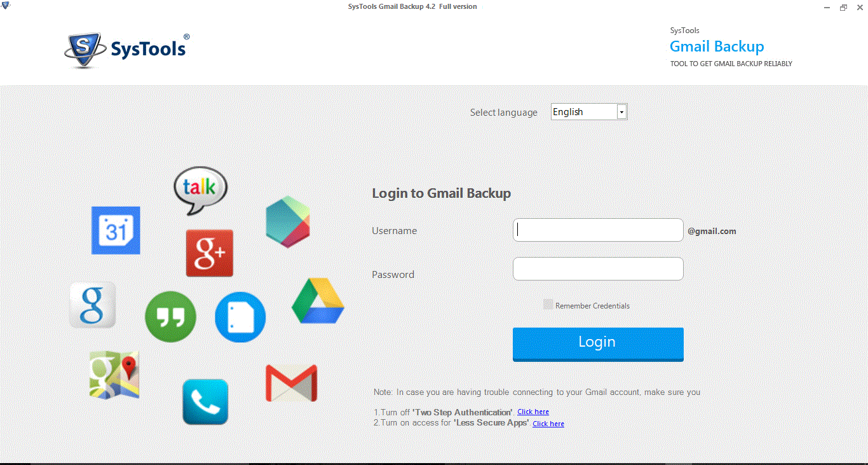Click inside the Password input field
The image size is (868, 465).
pos(597,268)
